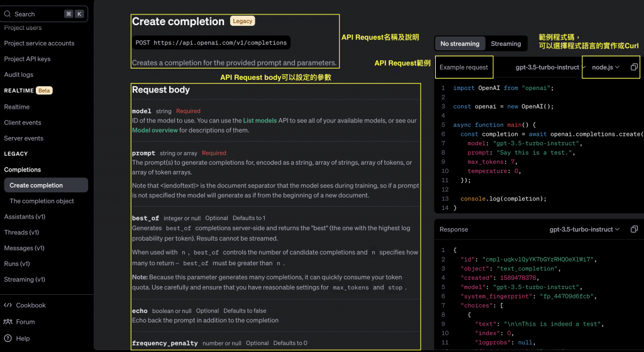Viewport: 644px width, 352px height.
Task: Open Audit logs page
Action: coord(18,75)
